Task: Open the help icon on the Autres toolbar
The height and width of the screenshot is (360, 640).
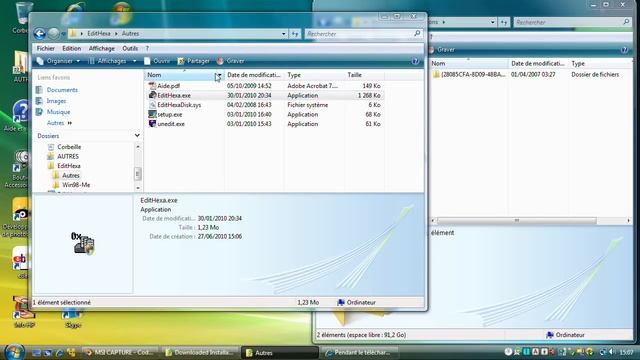Action: point(415,61)
